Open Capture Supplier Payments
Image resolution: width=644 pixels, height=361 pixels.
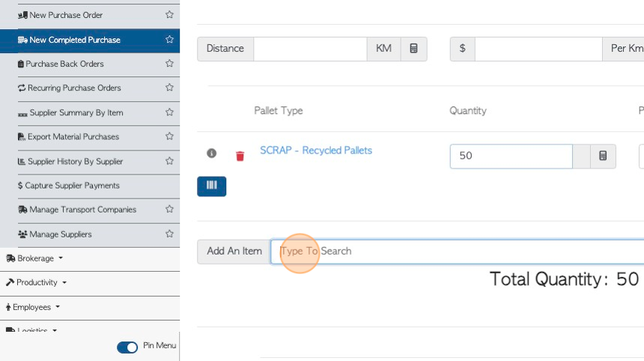(x=69, y=186)
